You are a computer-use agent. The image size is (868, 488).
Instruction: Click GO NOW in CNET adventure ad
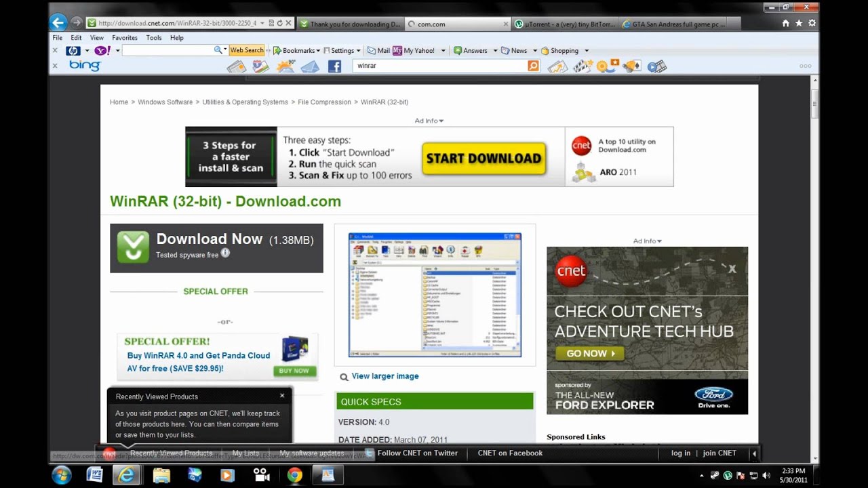click(x=589, y=353)
